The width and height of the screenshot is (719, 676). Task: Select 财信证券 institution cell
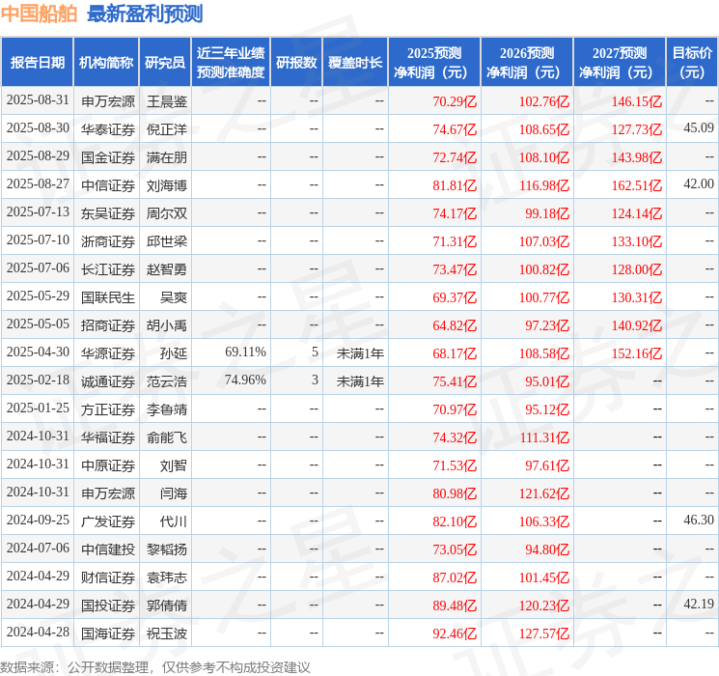108,577
